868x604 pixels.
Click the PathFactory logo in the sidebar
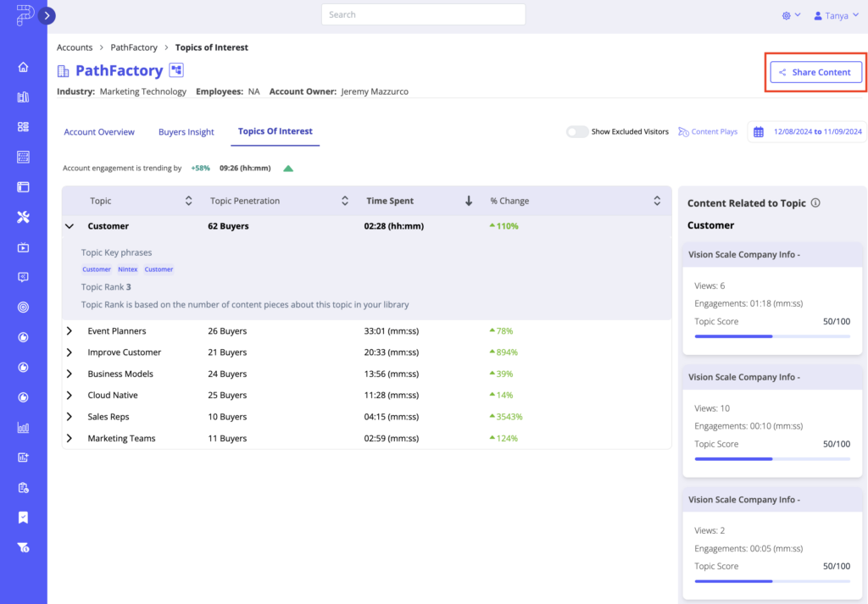point(24,15)
